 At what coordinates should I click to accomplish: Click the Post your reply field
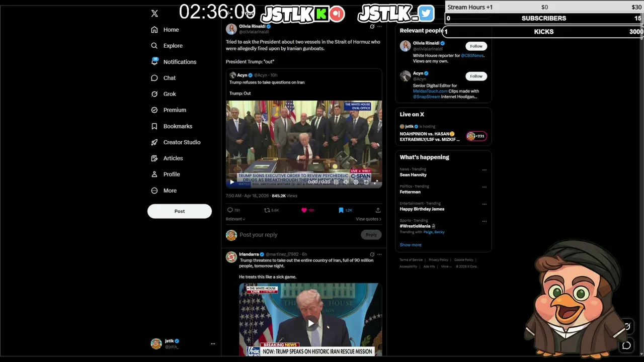point(299,235)
